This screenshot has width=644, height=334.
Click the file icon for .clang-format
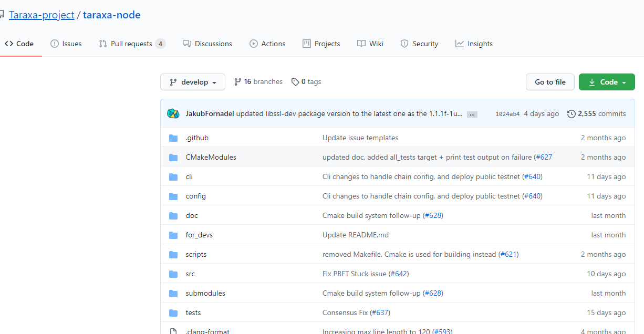coord(173,331)
